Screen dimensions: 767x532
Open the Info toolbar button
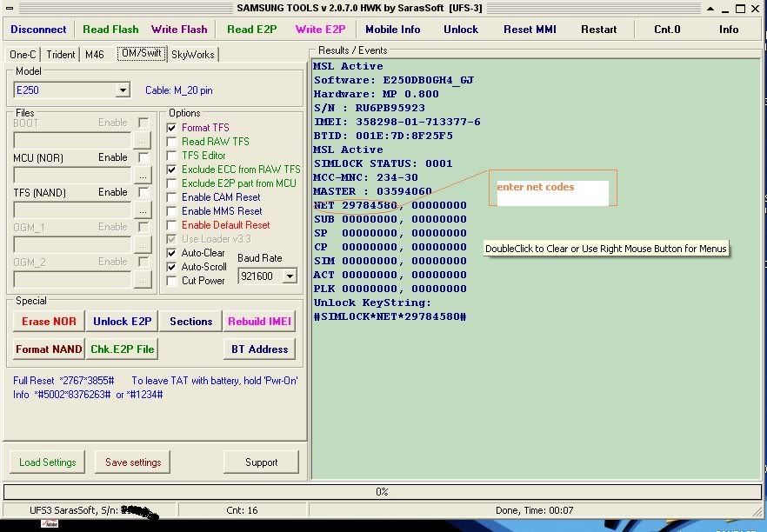tap(729, 30)
